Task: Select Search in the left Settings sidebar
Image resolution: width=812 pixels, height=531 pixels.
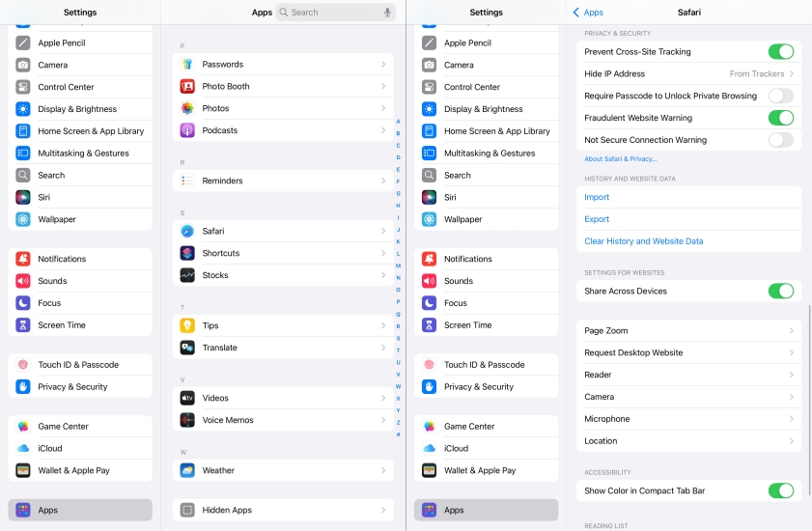Action: (x=80, y=175)
